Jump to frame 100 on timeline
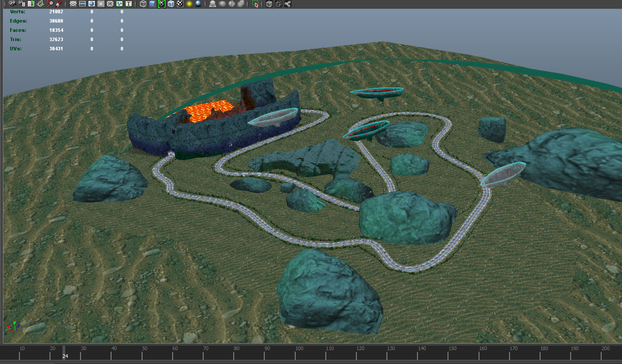 click(x=296, y=355)
